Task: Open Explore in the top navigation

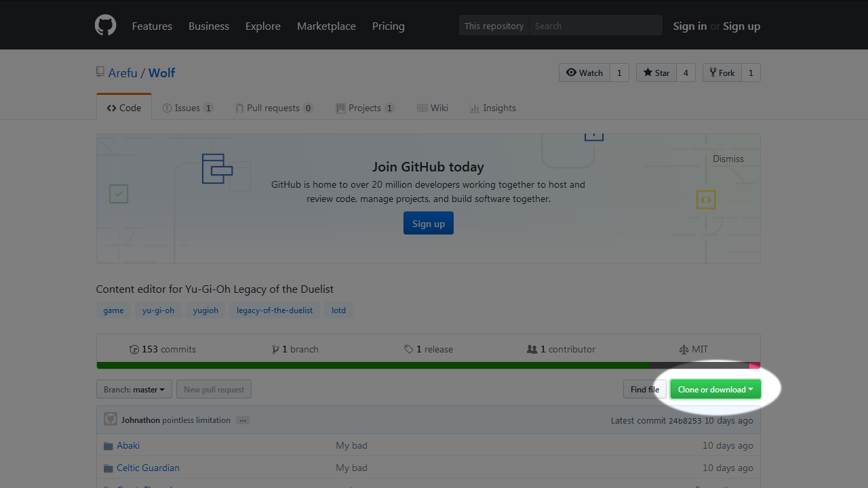Action: tap(263, 26)
